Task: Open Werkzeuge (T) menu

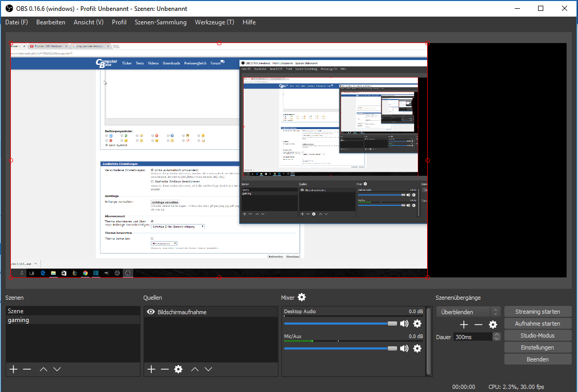Action: [215, 22]
